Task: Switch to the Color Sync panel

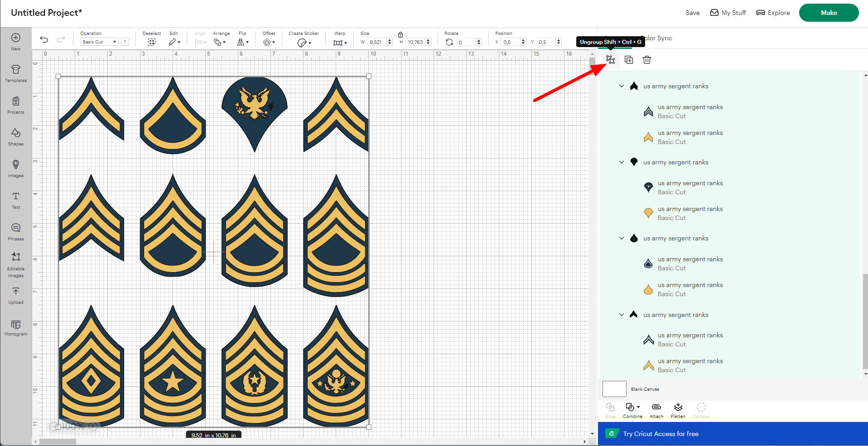Action: pos(656,38)
